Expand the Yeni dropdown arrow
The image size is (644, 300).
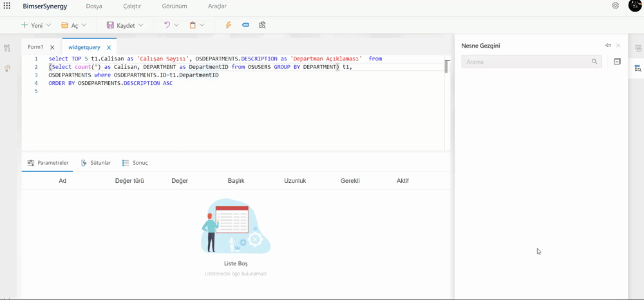[x=48, y=25]
